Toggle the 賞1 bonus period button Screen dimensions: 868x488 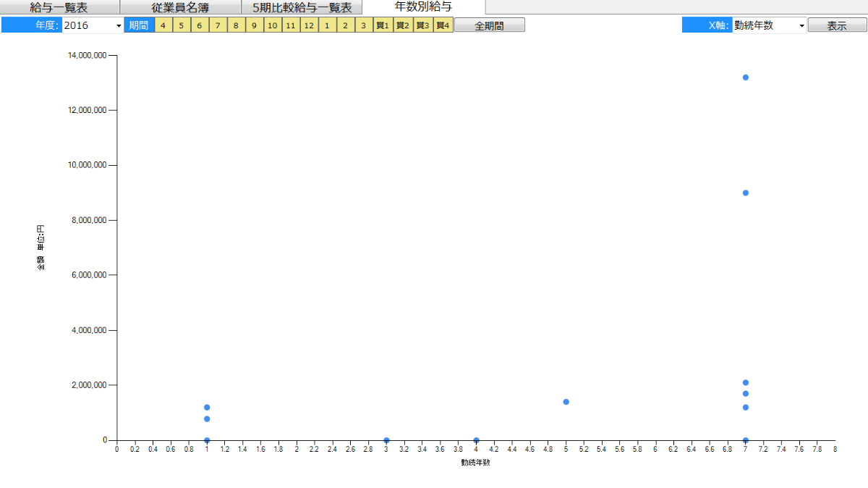point(383,25)
